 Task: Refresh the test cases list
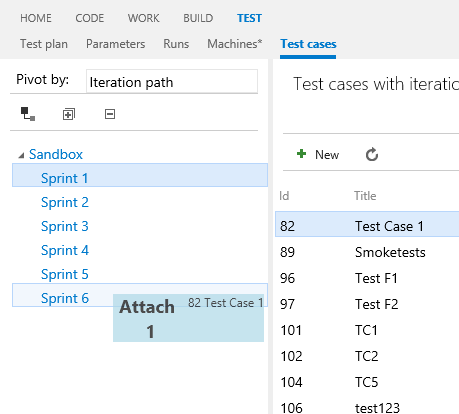(372, 154)
